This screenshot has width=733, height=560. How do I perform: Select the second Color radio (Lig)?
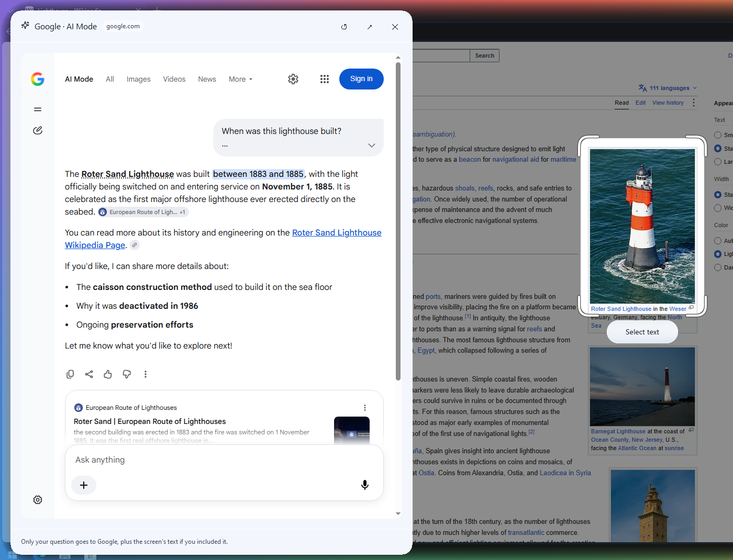(x=718, y=254)
